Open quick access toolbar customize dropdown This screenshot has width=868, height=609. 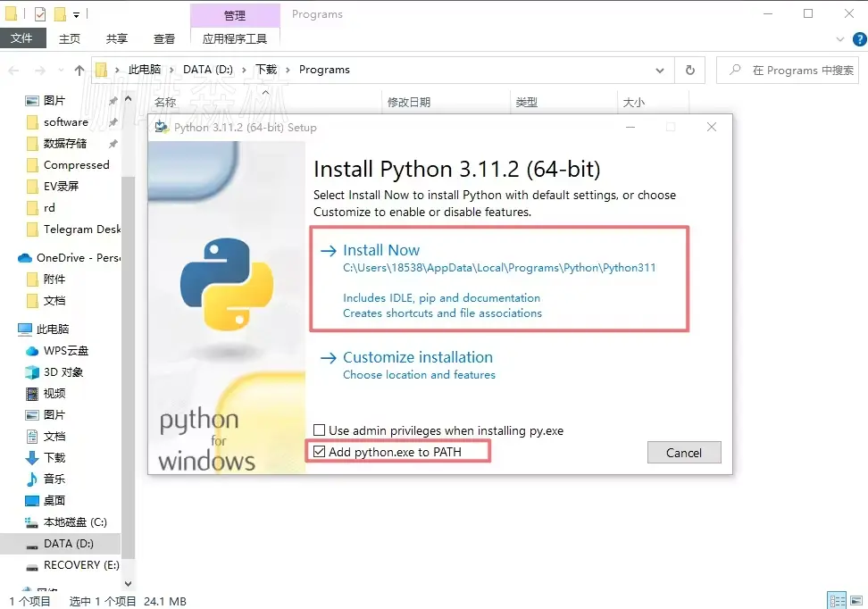[x=77, y=14]
